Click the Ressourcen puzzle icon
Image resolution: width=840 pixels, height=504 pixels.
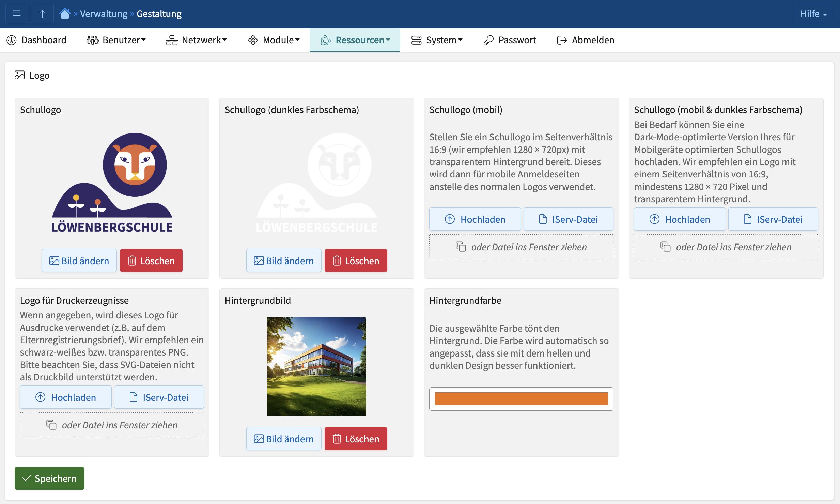point(325,40)
